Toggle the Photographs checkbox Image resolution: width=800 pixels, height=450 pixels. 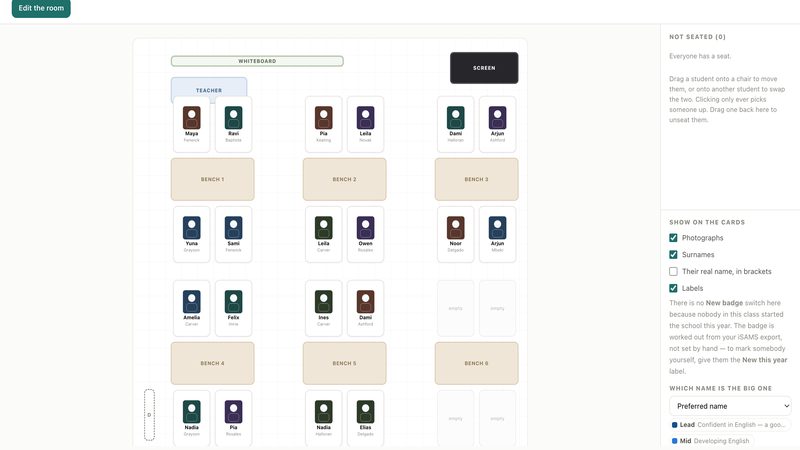pyautogui.click(x=673, y=238)
